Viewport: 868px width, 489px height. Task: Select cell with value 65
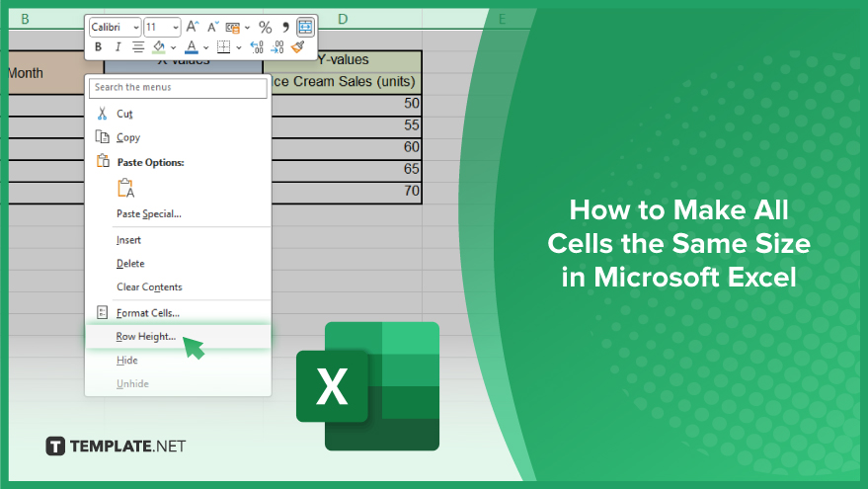pos(347,170)
